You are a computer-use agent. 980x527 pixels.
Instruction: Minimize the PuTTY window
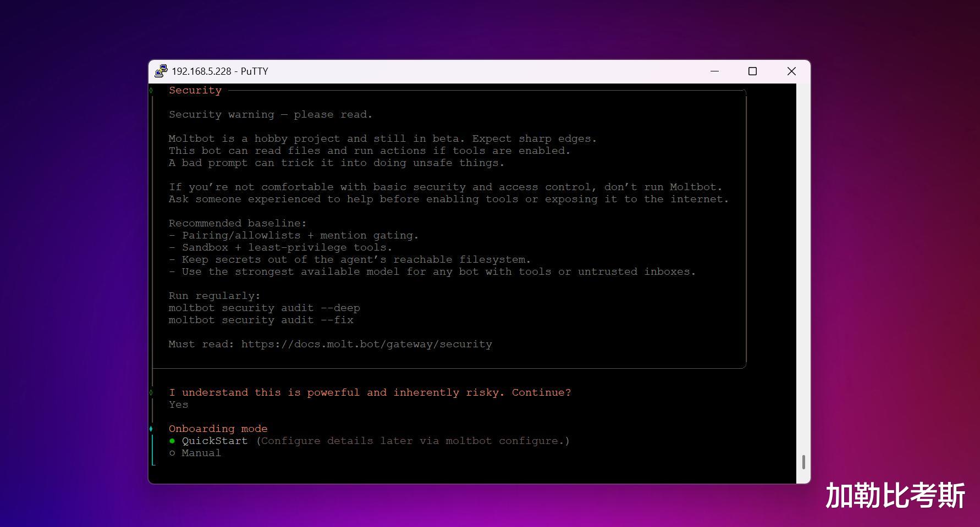click(x=714, y=71)
